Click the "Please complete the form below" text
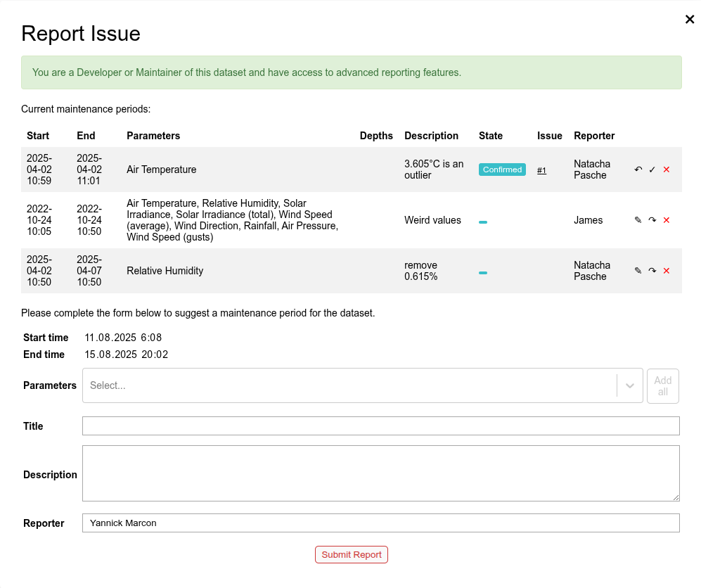Viewport: 701px width, 588px height. click(x=198, y=313)
